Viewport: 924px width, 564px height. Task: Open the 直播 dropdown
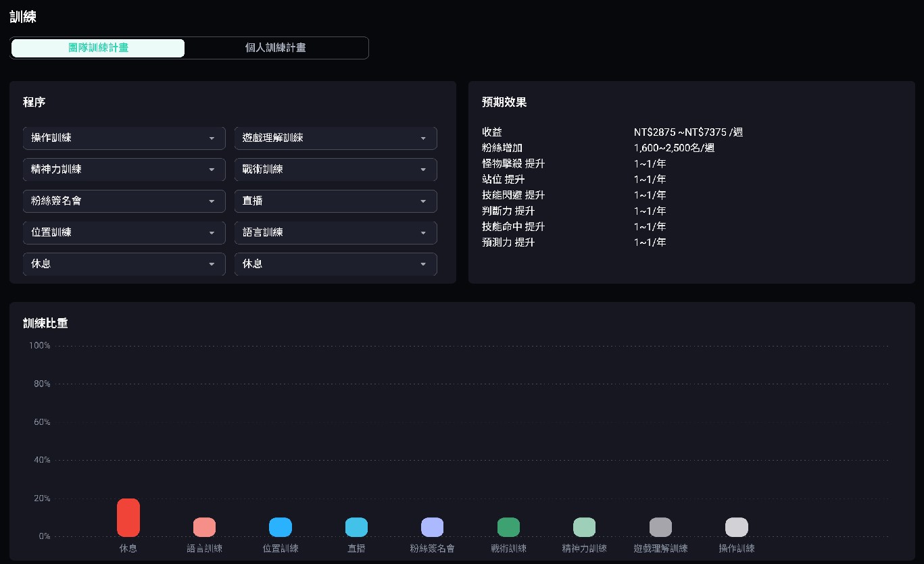pyautogui.click(x=335, y=201)
